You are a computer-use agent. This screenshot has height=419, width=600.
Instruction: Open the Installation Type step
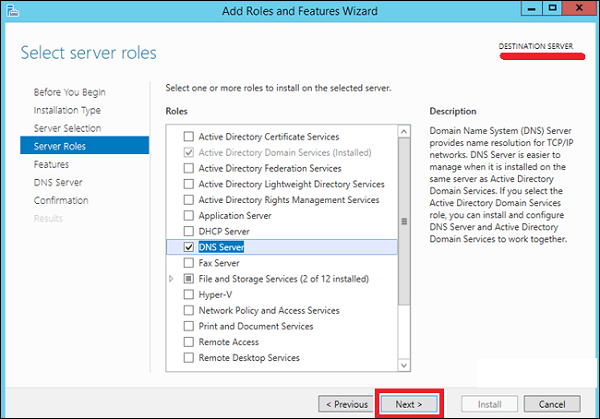(x=67, y=110)
